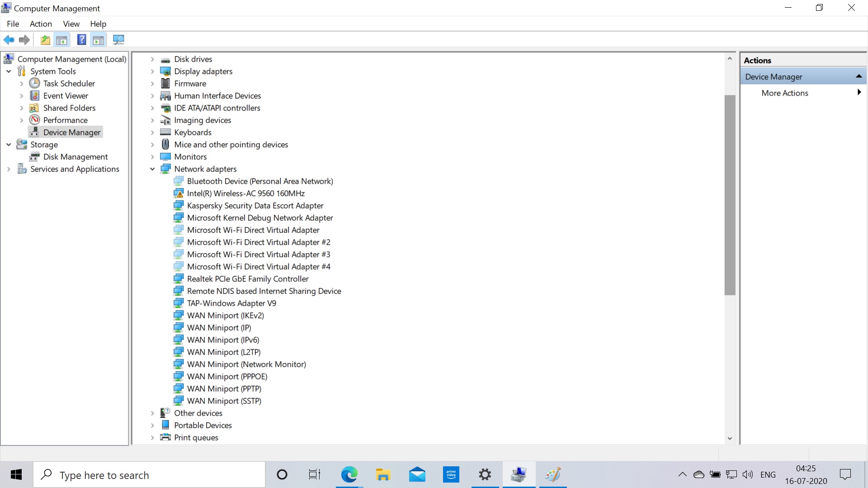Open the File menu
This screenshot has height=488, width=868.
click(13, 24)
